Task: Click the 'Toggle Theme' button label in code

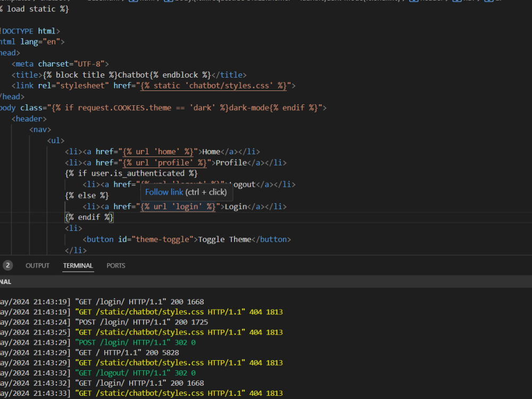Action: (x=225, y=239)
